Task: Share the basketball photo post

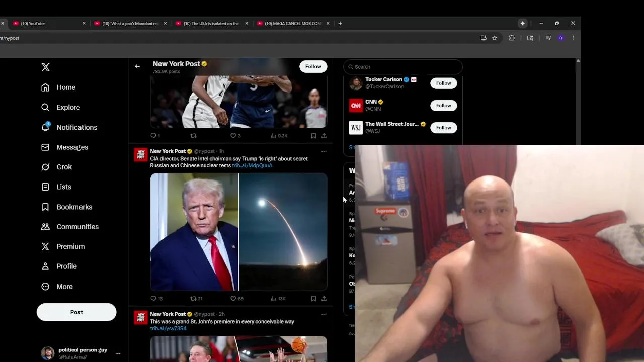Action: (x=324, y=136)
